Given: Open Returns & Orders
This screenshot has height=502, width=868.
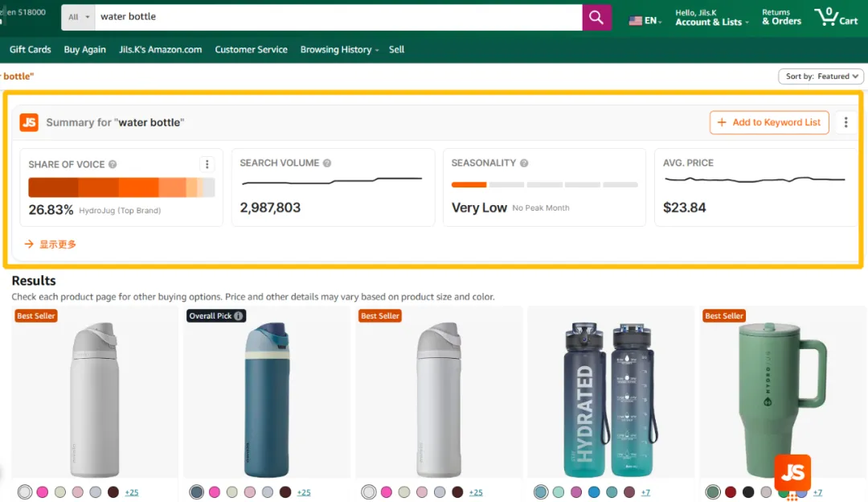Looking at the screenshot, I should click(781, 17).
